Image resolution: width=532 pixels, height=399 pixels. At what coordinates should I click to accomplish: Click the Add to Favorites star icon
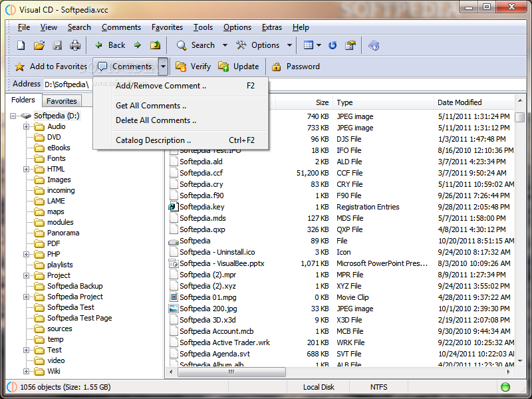[20, 66]
